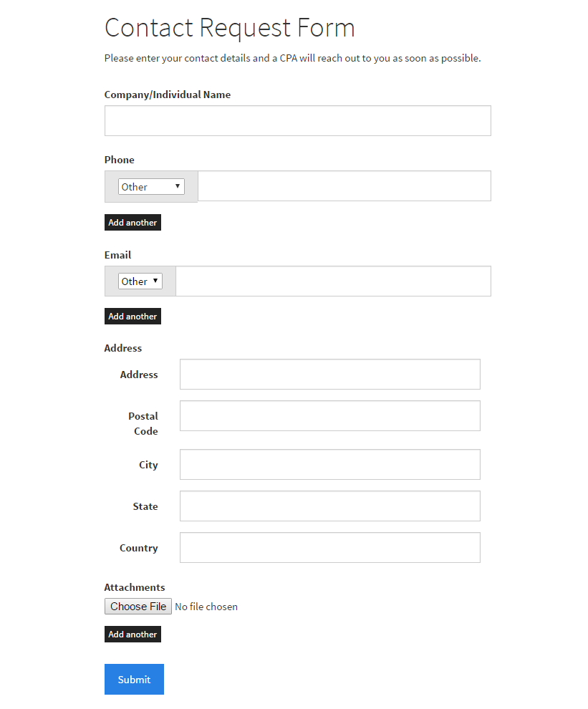Select the street Address input box
Viewport: 588px width, 709px height.
point(329,375)
